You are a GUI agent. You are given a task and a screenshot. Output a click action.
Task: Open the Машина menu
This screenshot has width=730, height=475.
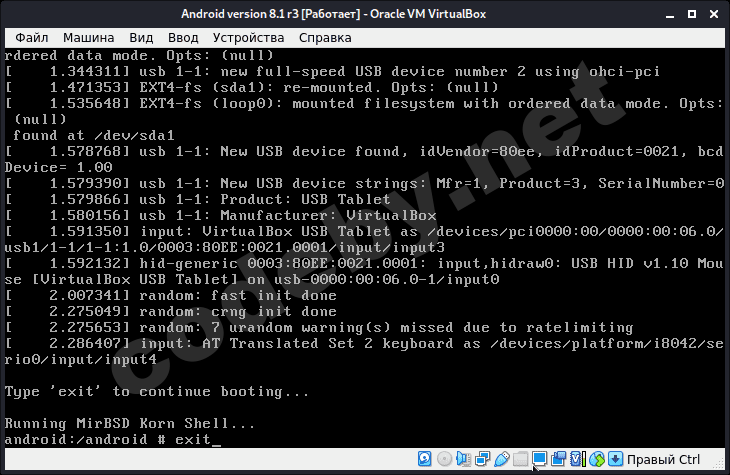click(88, 38)
